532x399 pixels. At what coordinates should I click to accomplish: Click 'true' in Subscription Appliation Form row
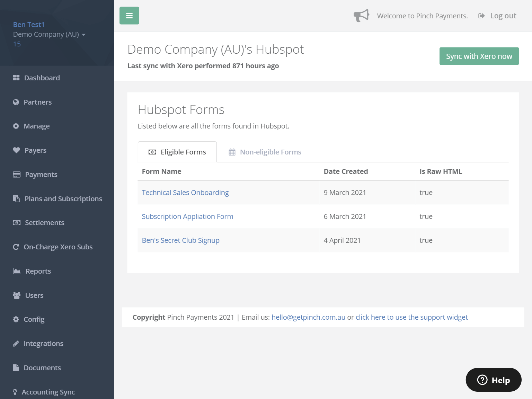pos(426,216)
